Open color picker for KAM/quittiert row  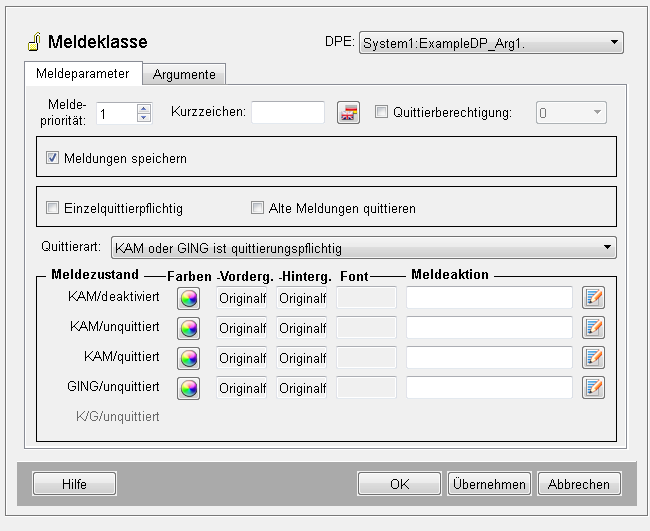189,358
